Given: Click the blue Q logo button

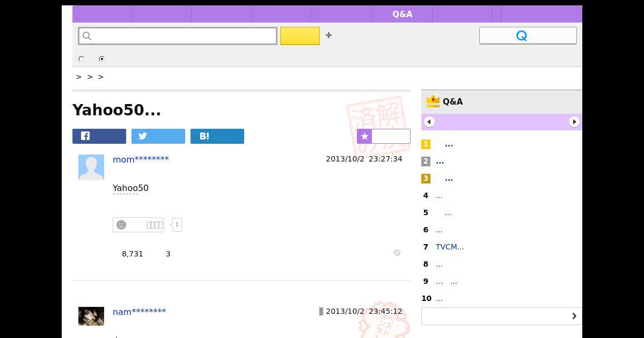Looking at the screenshot, I should pos(528,35).
